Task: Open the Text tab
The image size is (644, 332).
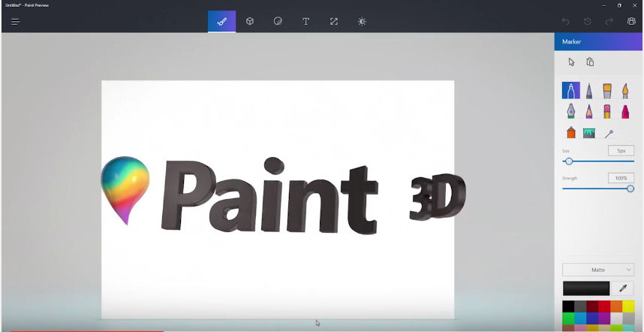Action: click(305, 21)
